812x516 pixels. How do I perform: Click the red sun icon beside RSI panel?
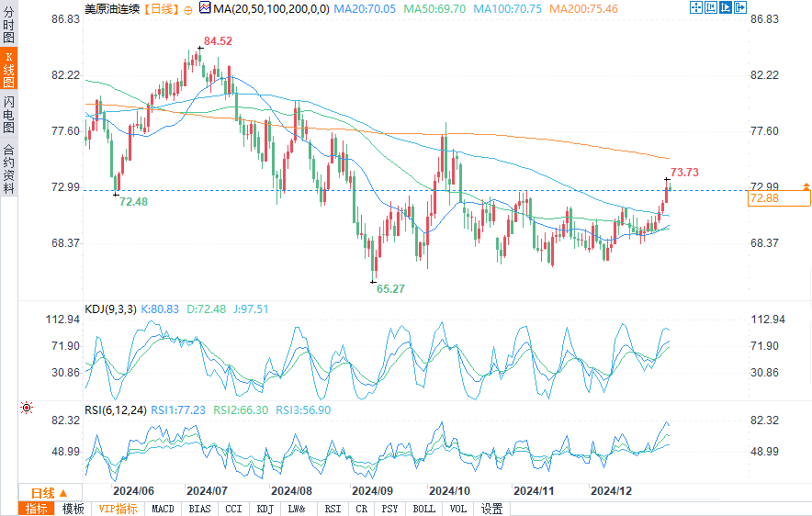(x=27, y=408)
